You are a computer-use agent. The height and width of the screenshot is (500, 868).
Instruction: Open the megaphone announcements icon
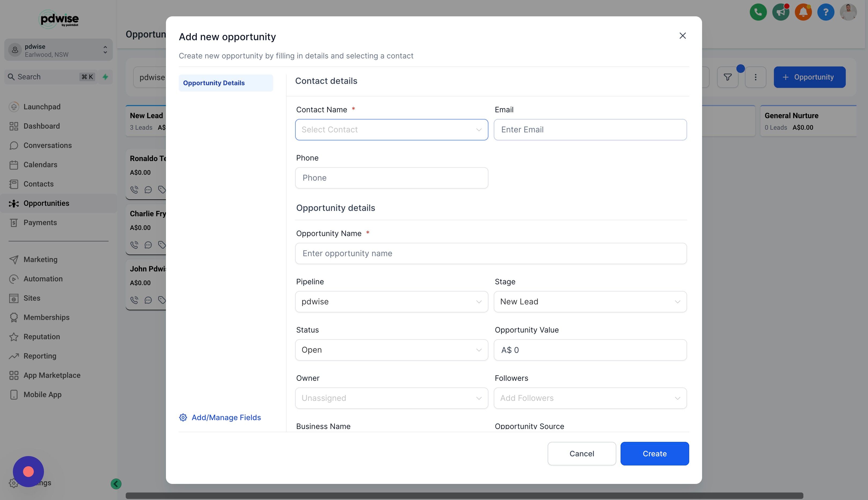tap(780, 13)
